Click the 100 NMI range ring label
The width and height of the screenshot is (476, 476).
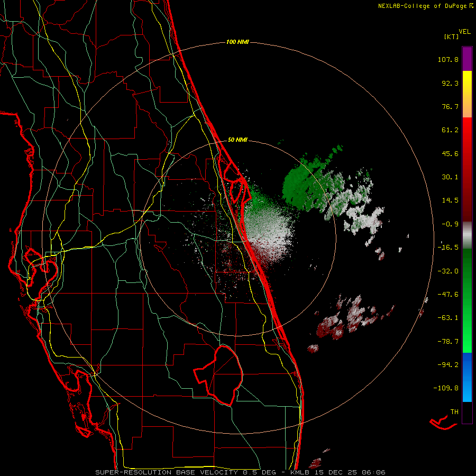point(237,42)
